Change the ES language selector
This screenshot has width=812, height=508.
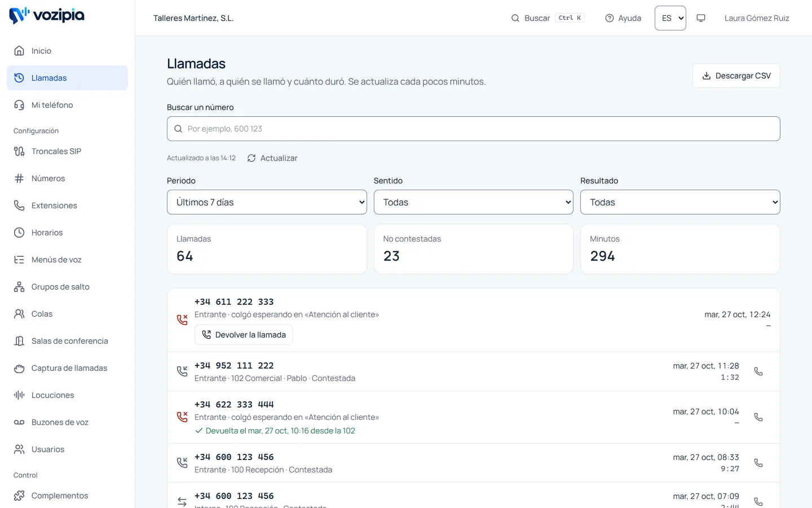point(670,18)
